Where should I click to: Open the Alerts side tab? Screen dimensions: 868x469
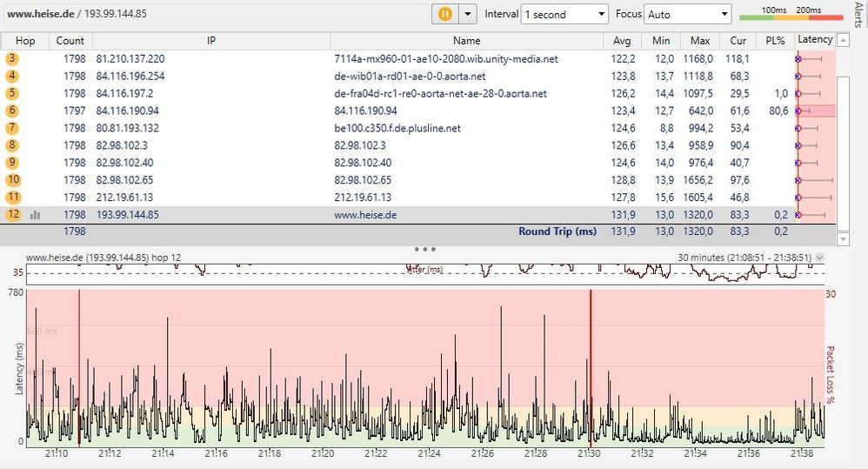pos(858,15)
